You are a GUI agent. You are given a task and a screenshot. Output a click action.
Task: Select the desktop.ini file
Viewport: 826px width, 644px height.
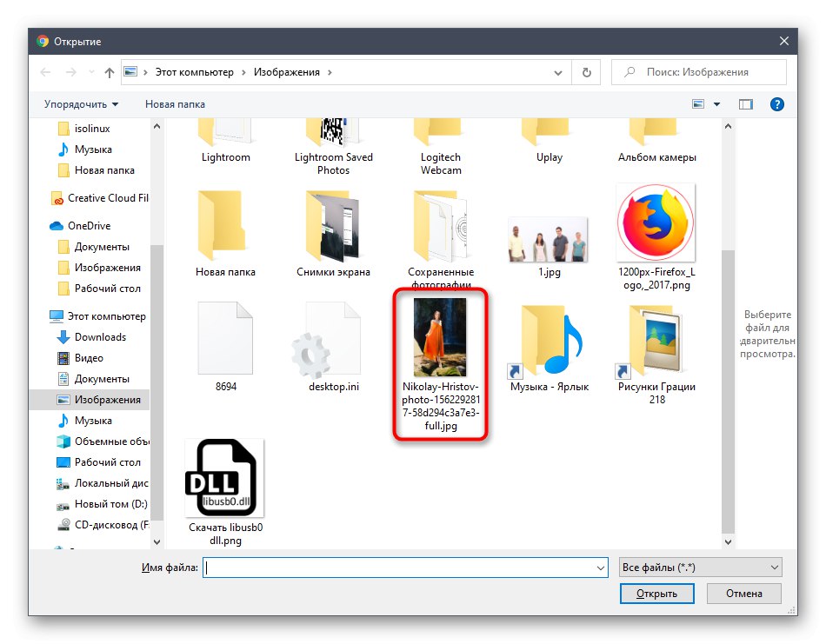334,347
